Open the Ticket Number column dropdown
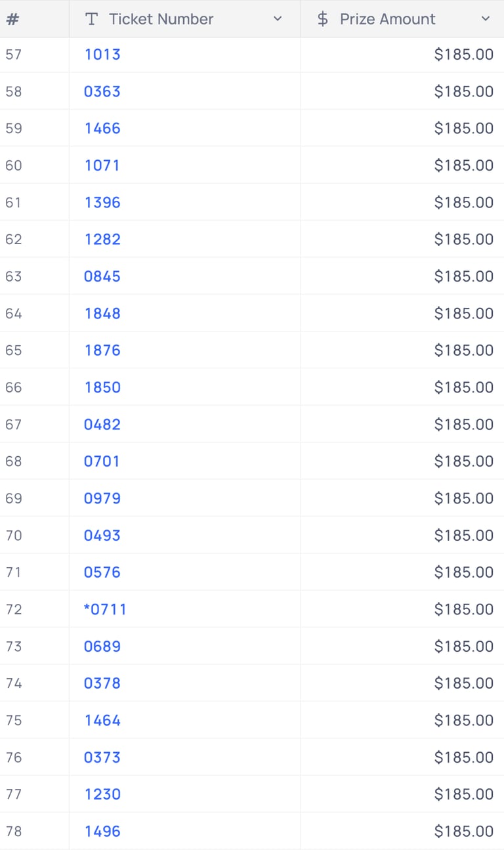 coord(278,19)
